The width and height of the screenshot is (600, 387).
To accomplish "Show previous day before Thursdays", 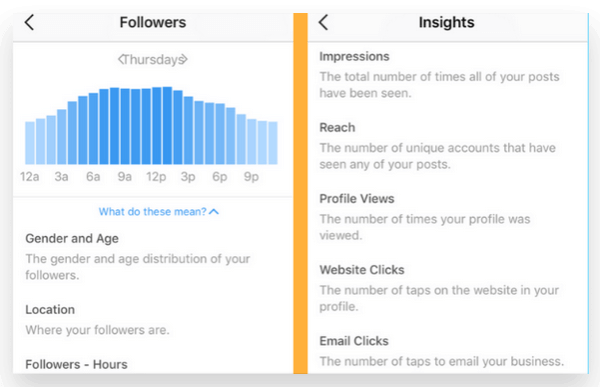I will click(121, 59).
